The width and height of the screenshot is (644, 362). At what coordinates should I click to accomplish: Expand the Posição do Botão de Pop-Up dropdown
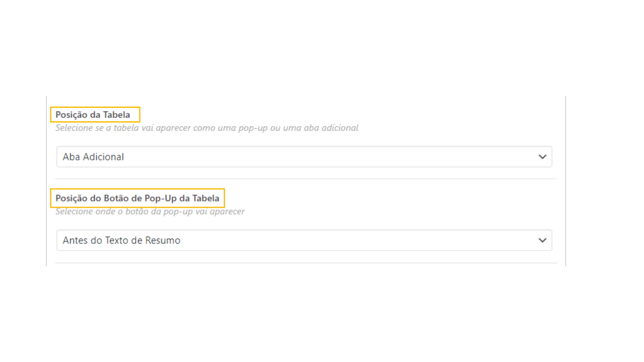point(304,240)
